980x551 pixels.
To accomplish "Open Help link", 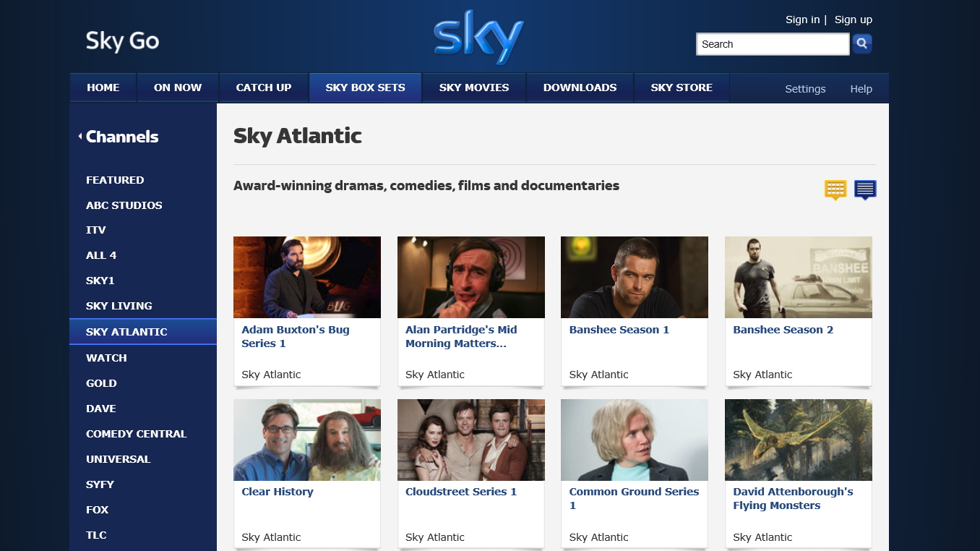I will coord(861,89).
